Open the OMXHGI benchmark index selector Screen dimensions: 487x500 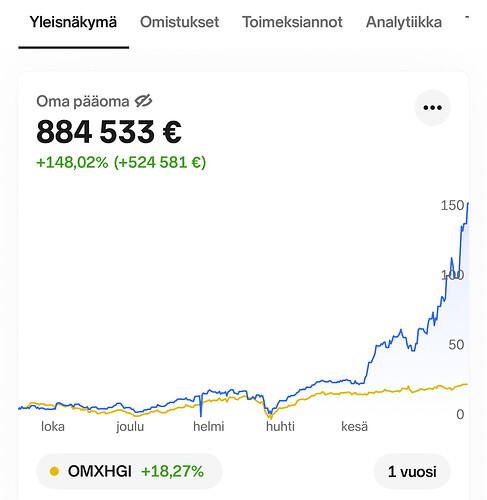click(x=129, y=472)
